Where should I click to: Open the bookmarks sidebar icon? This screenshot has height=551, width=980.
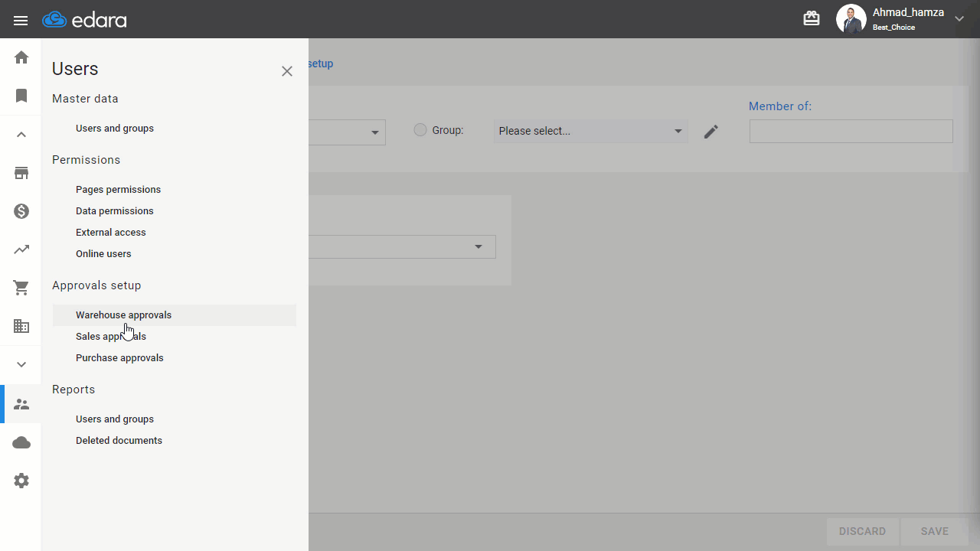coord(21,96)
